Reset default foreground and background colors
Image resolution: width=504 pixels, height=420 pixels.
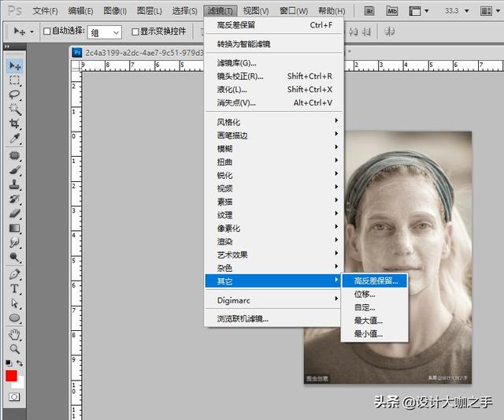coord(9,363)
